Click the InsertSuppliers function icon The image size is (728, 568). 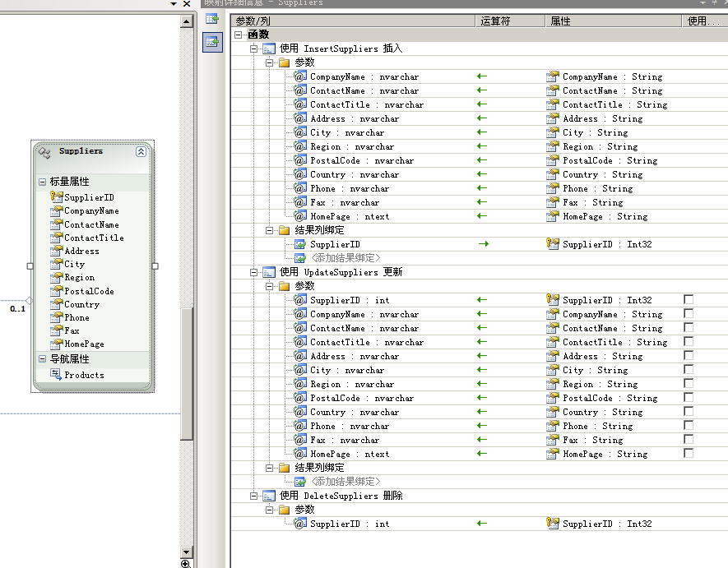(269, 48)
